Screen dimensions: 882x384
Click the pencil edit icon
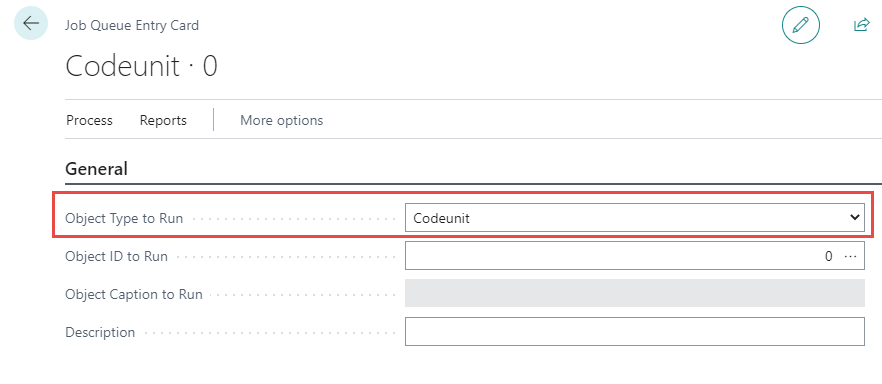[x=800, y=25]
